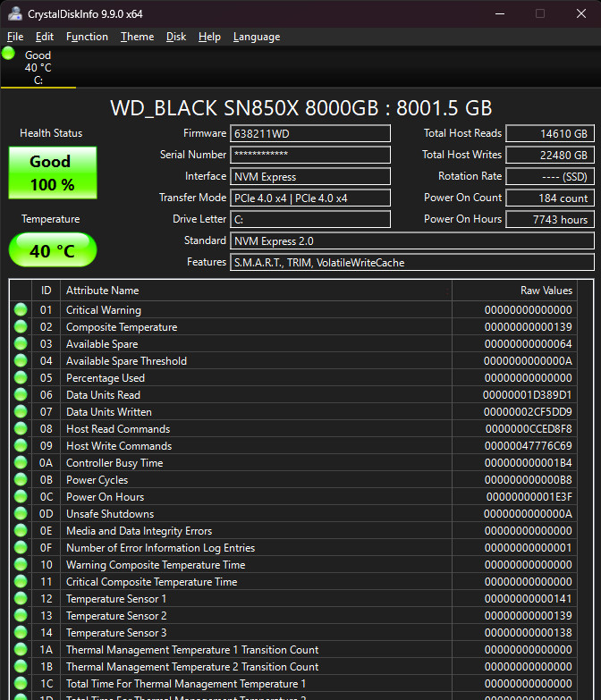
Task: Select the Data Units Read attribute name
Action: [103, 395]
